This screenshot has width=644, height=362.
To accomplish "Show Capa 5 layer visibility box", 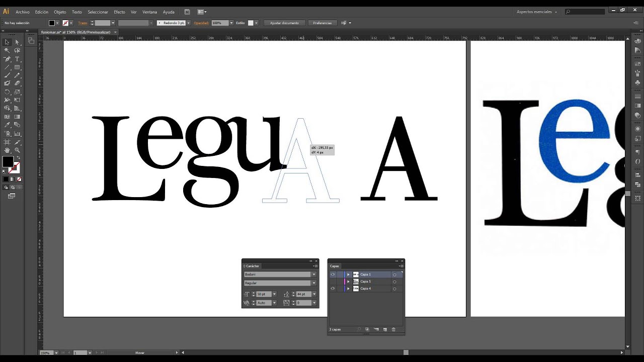I will pos(333,282).
